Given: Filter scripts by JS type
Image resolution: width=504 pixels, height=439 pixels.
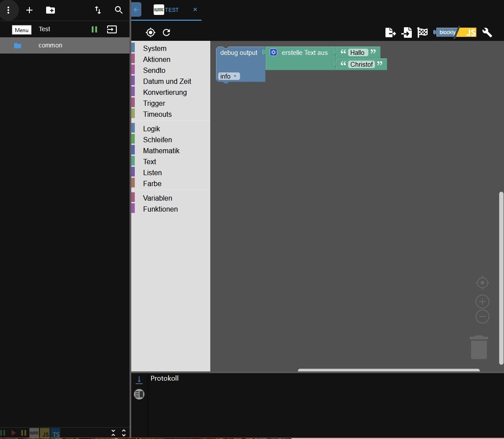Looking at the screenshot, I should (x=45, y=433).
